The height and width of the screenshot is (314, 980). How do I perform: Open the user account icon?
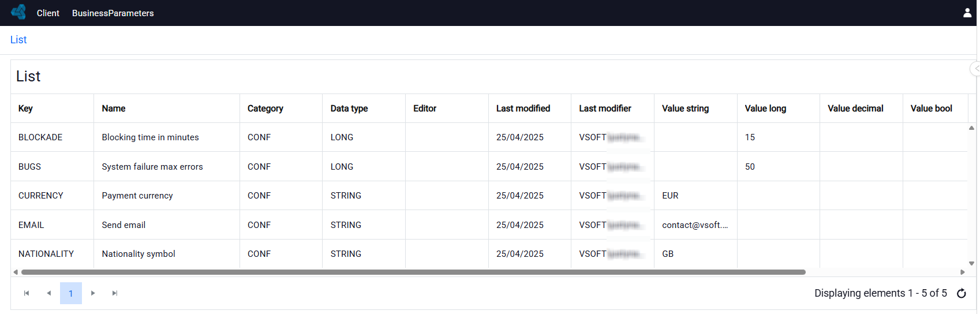click(967, 13)
